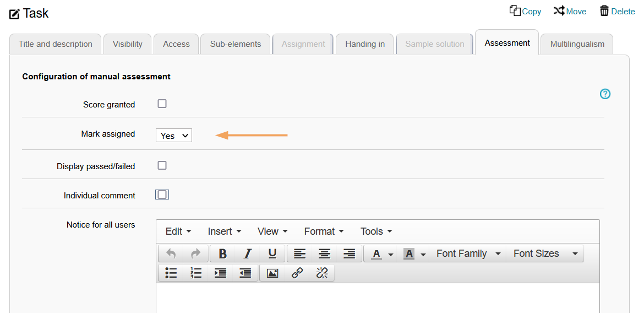Screen dimensions: 644x313
Task: Click the insert link chain icon
Action: click(x=297, y=273)
